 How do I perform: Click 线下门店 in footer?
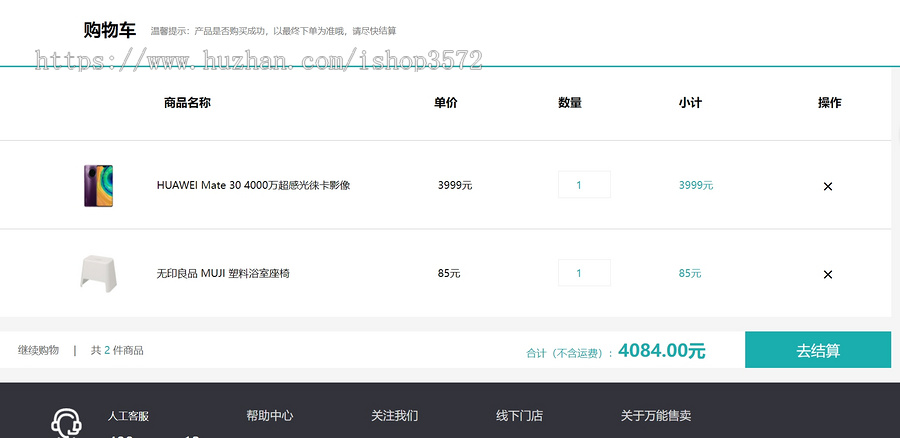pyautogui.click(x=519, y=416)
